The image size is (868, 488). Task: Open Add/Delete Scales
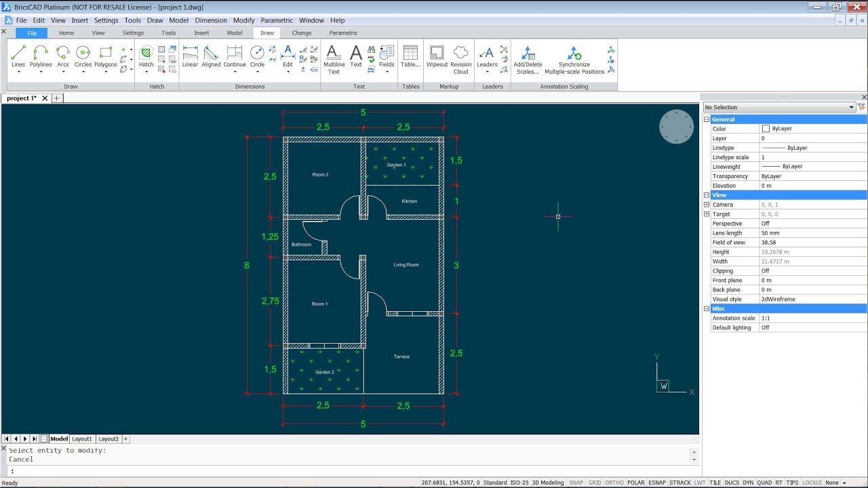point(528,59)
